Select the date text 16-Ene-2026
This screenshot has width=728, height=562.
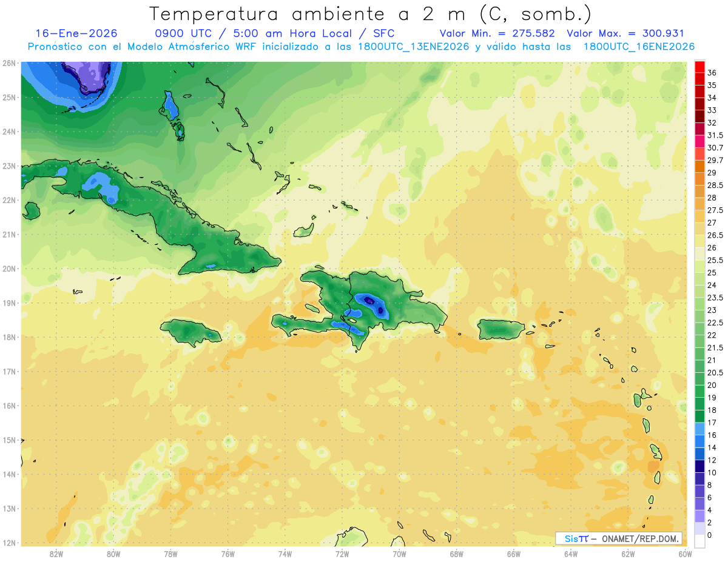coord(76,33)
